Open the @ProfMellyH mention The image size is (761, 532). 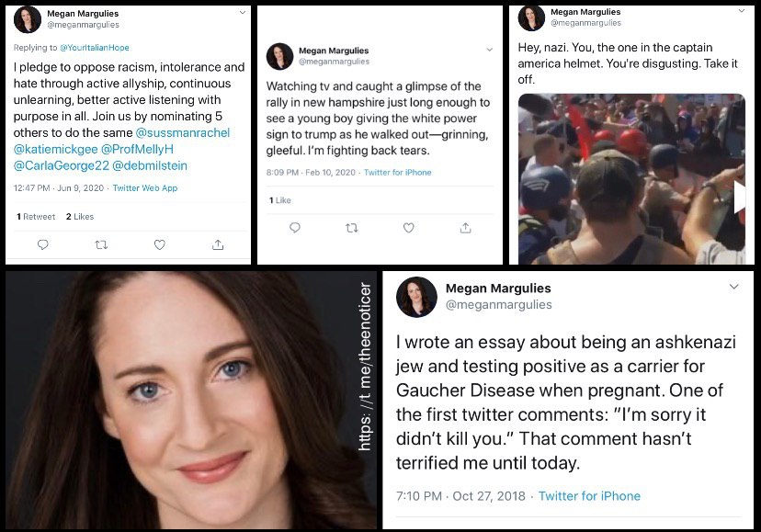137,149
